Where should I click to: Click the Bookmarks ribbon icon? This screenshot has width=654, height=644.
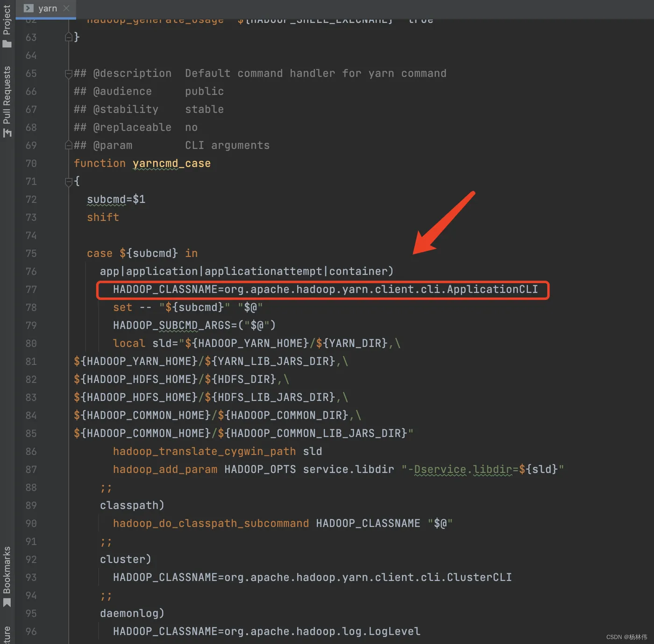(7, 603)
